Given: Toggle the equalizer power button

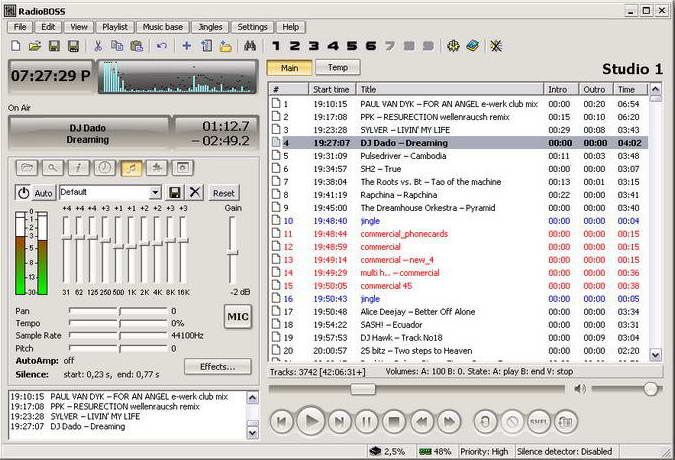Looking at the screenshot, I should tap(23, 192).
